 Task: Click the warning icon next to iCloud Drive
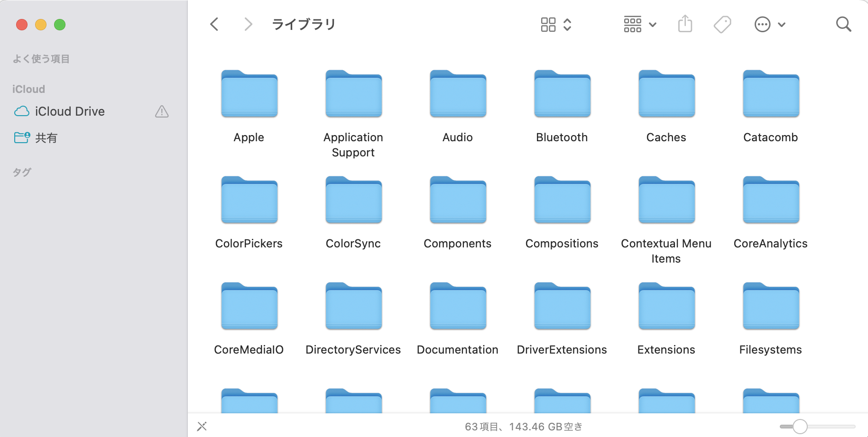pos(162,112)
